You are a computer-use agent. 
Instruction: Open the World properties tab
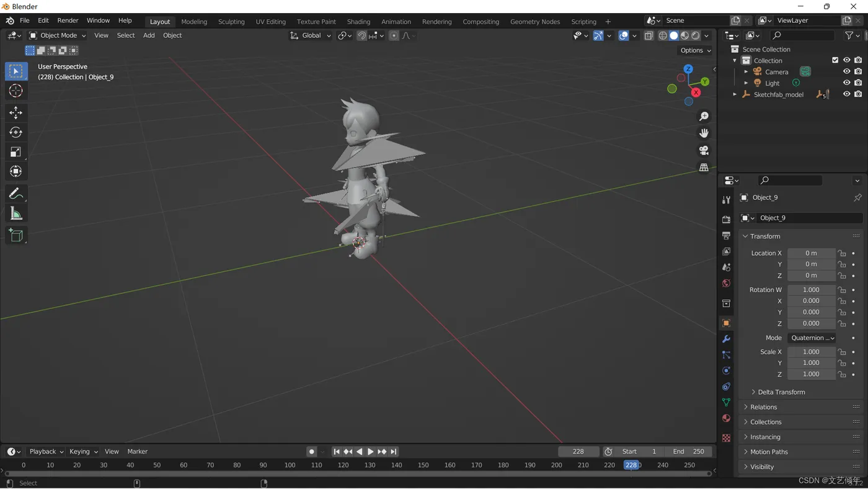[726, 284]
